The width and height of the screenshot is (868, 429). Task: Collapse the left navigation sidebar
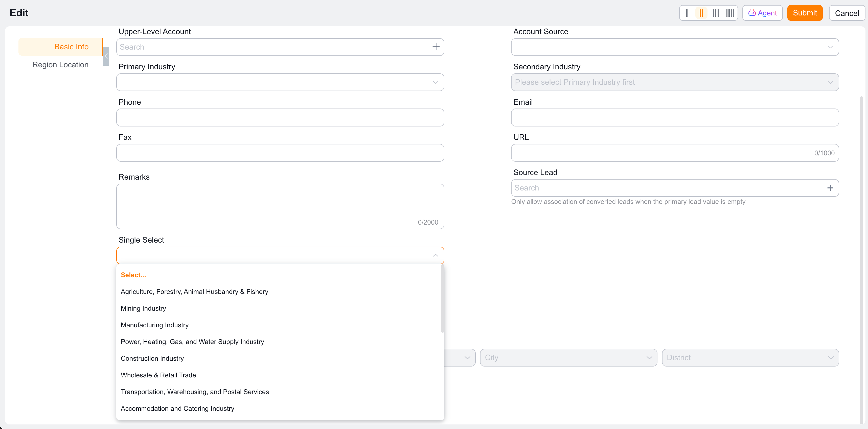(x=106, y=56)
